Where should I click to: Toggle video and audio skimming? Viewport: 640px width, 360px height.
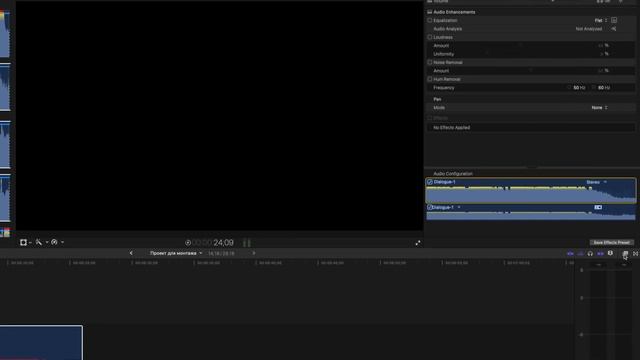point(570,253)
